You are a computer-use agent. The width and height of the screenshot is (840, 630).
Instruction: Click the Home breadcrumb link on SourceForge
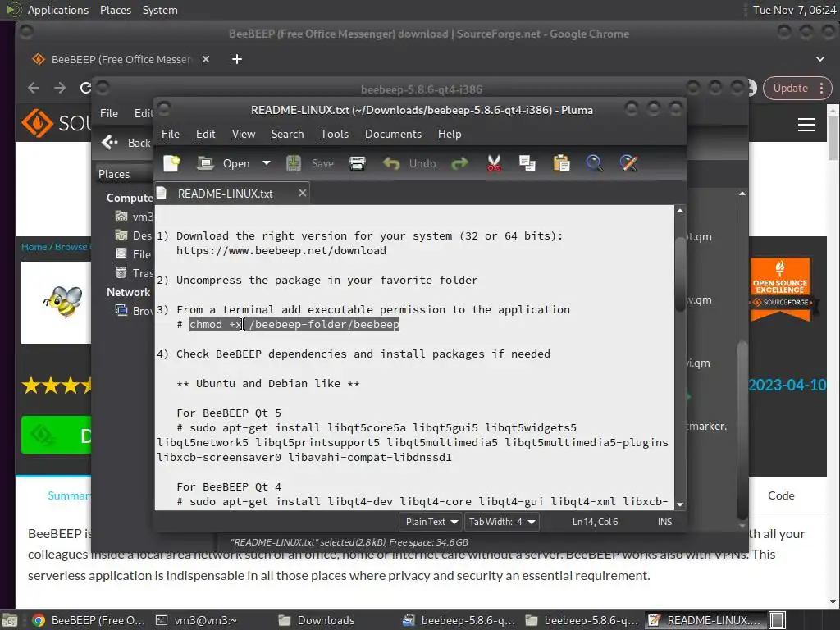(x=34, y=247)
